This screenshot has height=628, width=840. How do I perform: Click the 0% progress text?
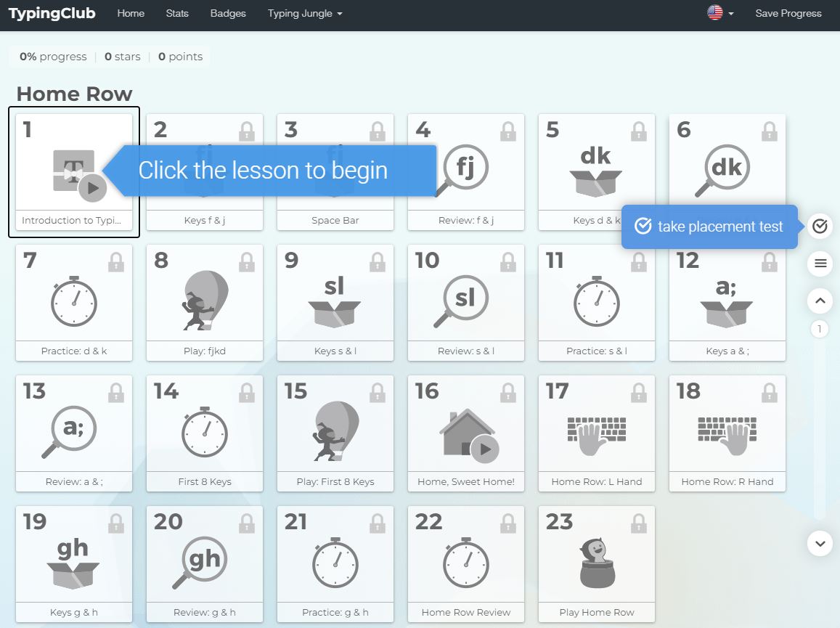(53, 56)
